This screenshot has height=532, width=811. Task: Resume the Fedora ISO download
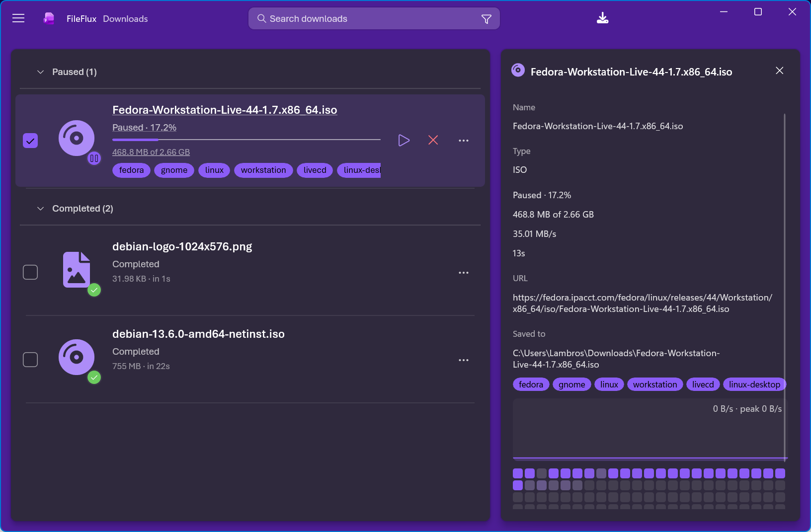[404, 141]
